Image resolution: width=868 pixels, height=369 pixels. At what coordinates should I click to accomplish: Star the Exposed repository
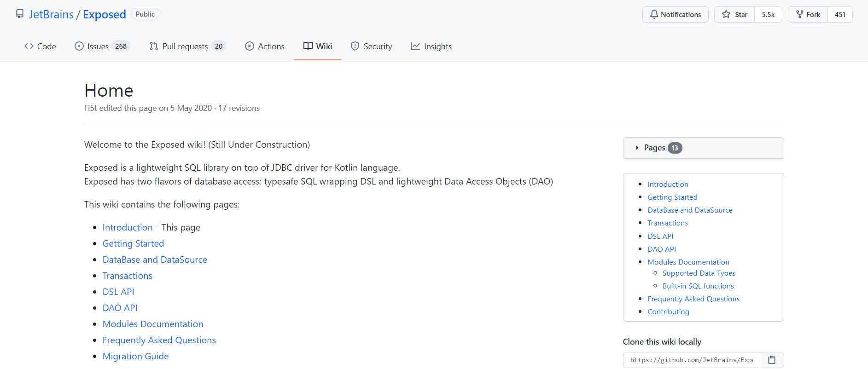pyautogui.click(x=735, y=14)
